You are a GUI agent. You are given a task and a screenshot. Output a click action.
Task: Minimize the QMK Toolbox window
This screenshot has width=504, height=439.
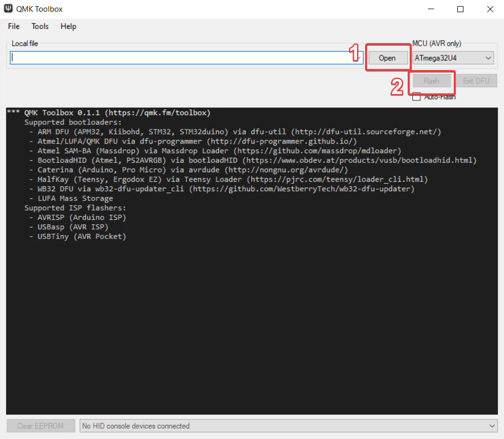coord(431,9)
